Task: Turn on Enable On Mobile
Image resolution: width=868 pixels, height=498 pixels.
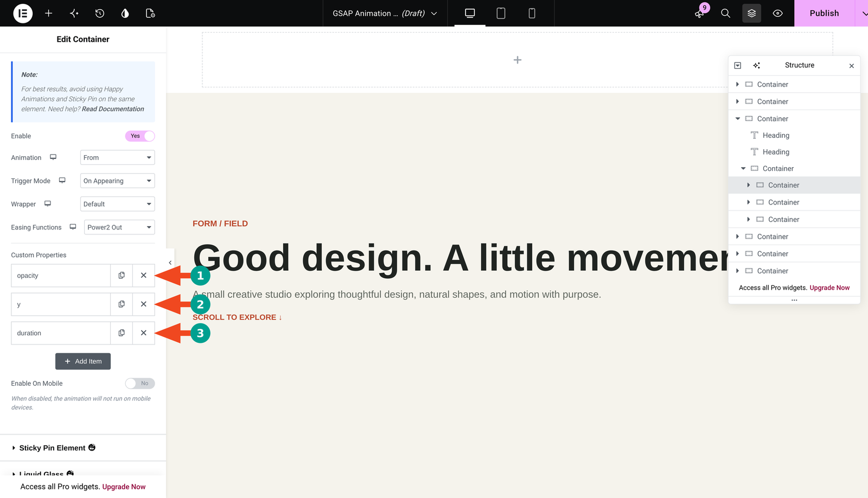Action: tap(140, 384)
